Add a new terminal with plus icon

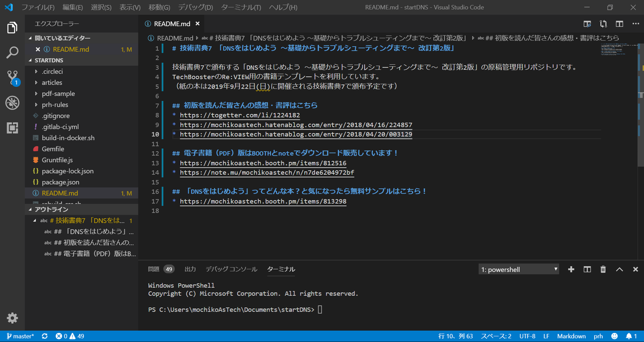click(571, 269)
